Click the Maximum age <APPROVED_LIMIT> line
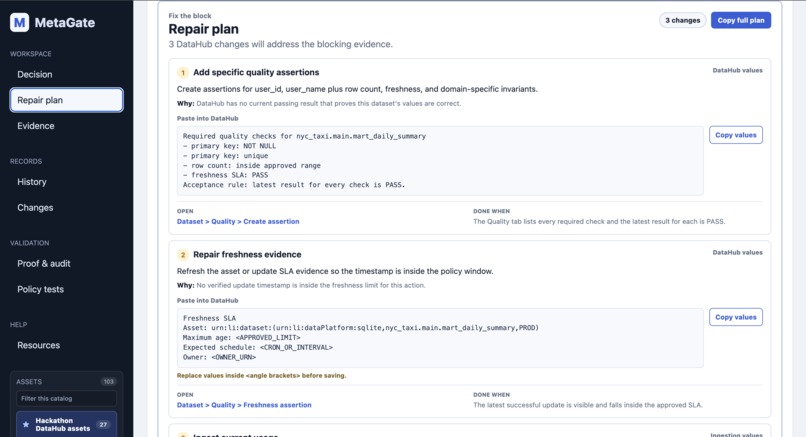806x437 pixels. tap(242, 338)
